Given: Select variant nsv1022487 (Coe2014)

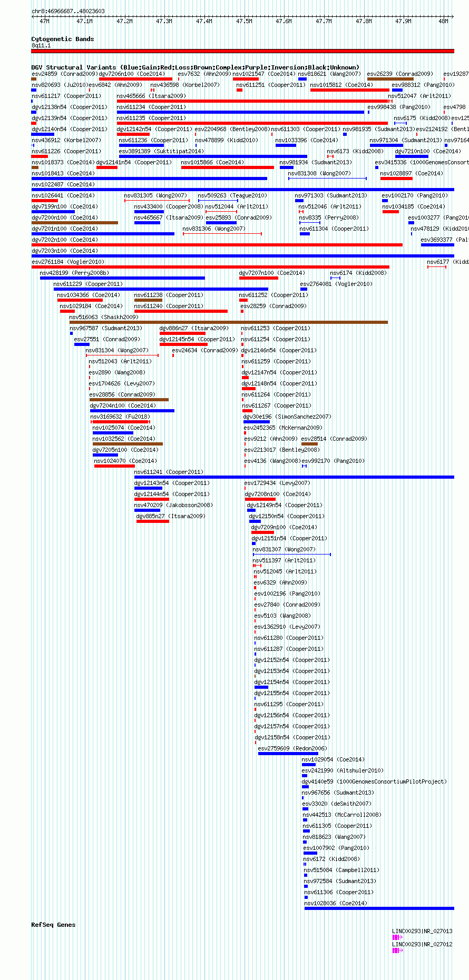Looking at the screenshot, I should coord(63,184).
